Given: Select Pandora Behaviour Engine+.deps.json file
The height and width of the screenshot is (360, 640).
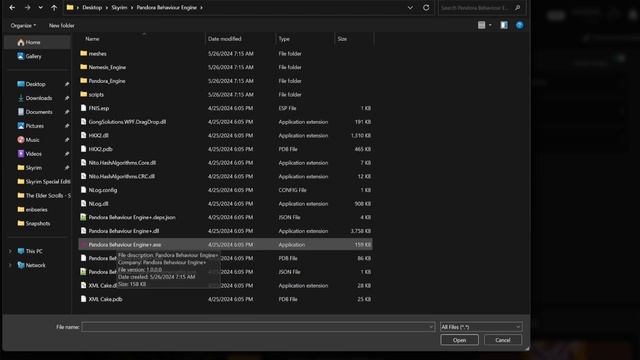Looking at the screenshot, I should tap(225, 217).
